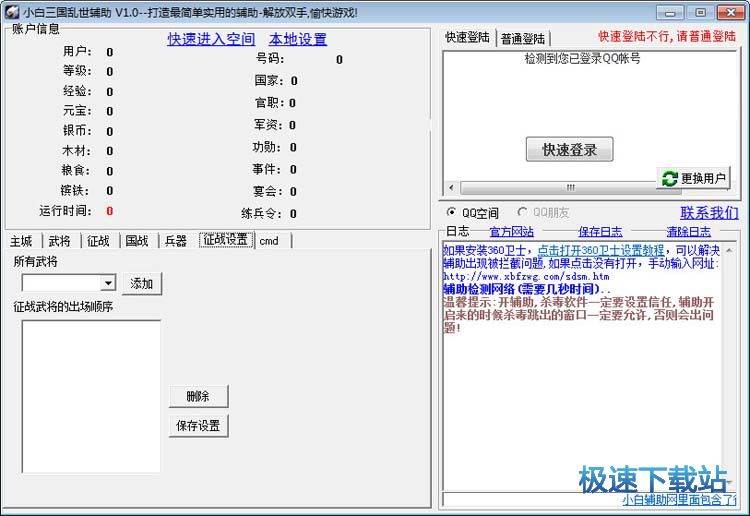The height and width of the screenshot is (516, 750).
Task: Click the app icon in title bar
Action: (x=12, y=12)
